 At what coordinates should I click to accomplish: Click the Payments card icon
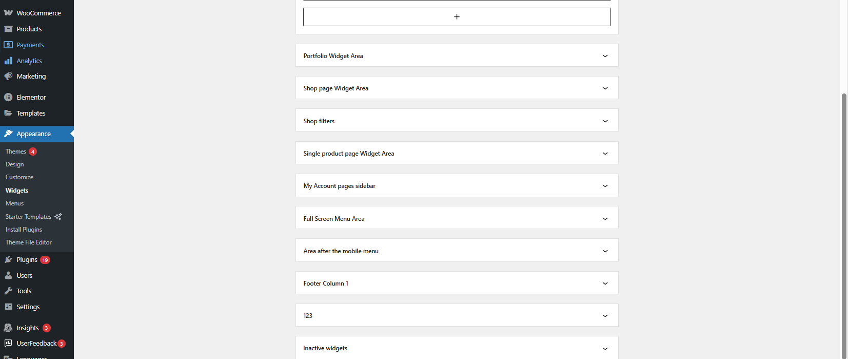click(8, 45)
